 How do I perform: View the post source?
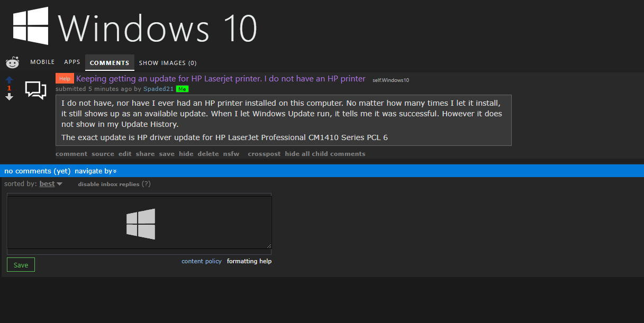coord(103,154)
